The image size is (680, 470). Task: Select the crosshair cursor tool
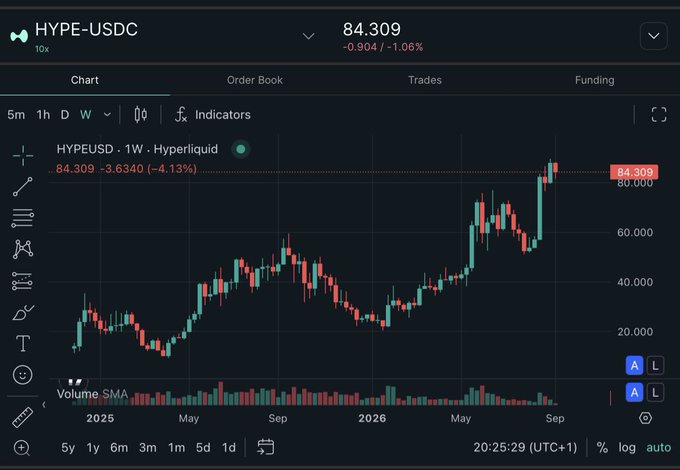coord(23,155)
